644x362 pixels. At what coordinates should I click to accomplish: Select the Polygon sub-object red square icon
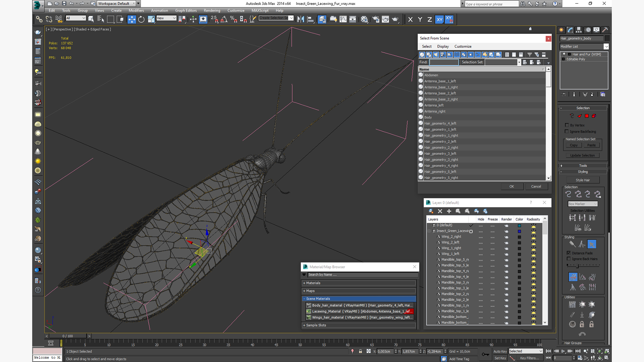587,116
